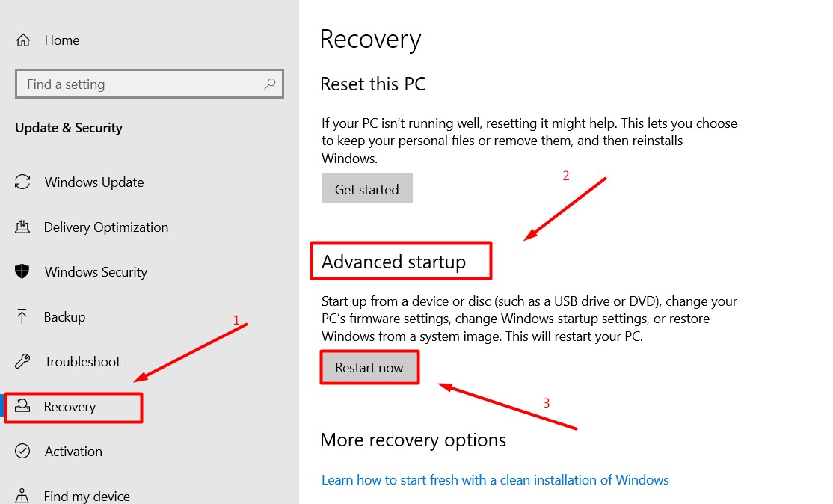
Task: Go to Delivery Optimization section
Action: pyautogui.click(x=105, y=227)
